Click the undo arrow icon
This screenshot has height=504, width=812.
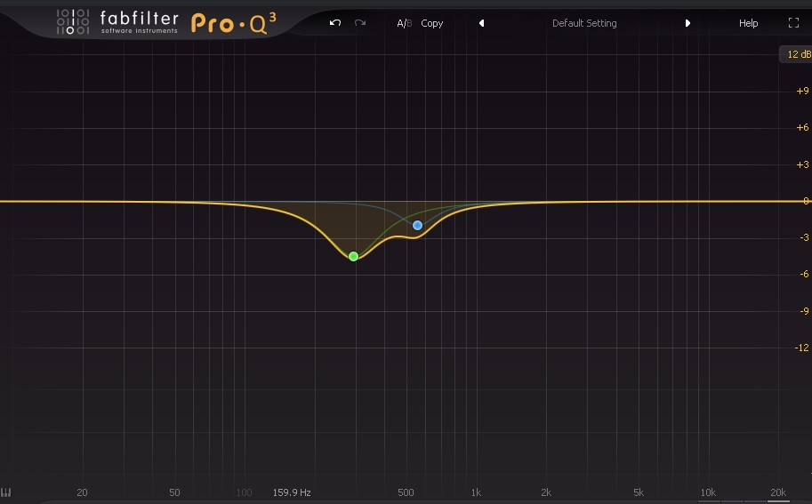pos(335,23)
